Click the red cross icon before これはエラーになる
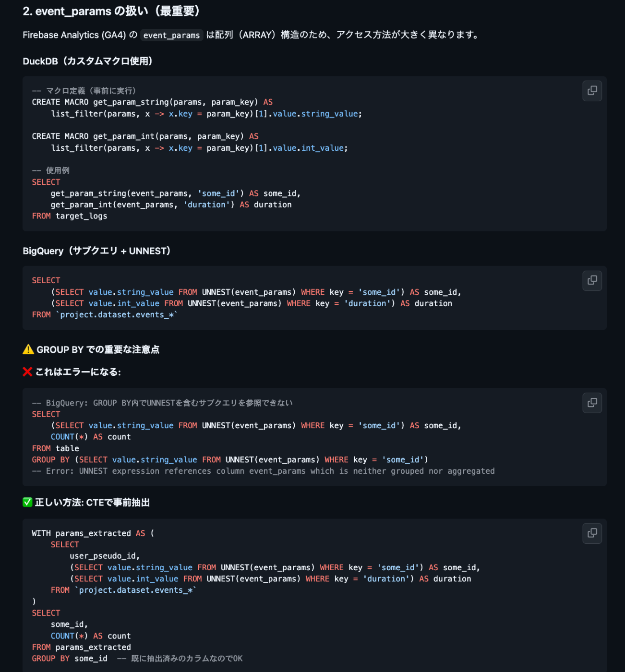625x672 pixels. pyautogui.click(x=27, y=372)
